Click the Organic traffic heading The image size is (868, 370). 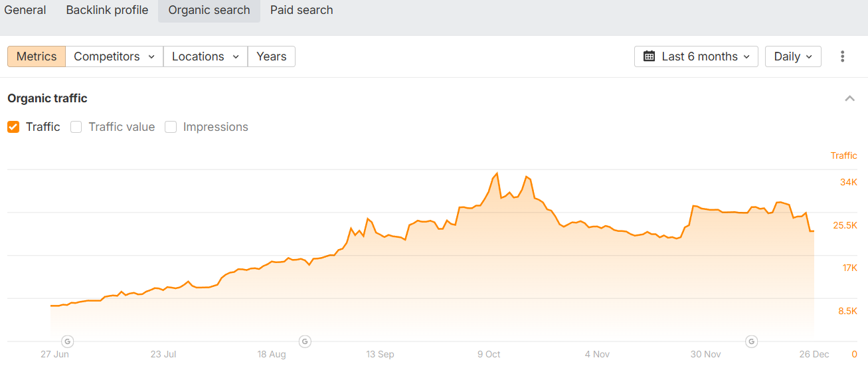pyautogui.click(x=47, y=98)
